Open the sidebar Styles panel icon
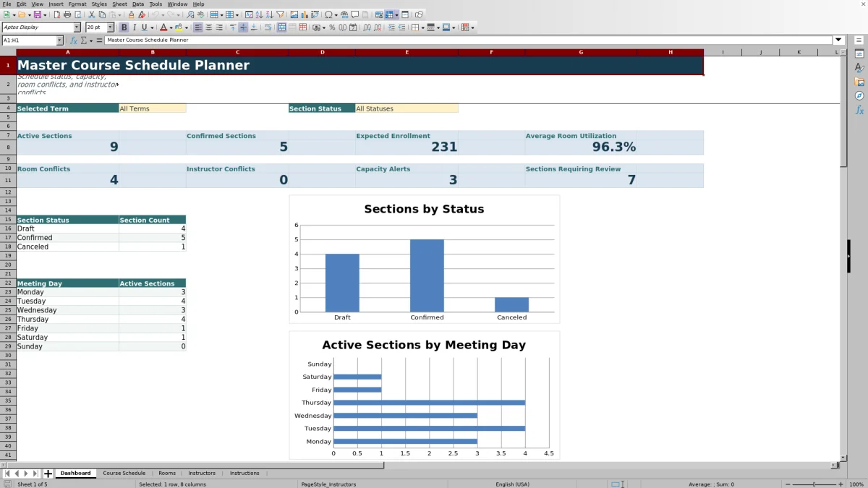Image resolution: width=868 pixels, height=488 pixels. 859,67
